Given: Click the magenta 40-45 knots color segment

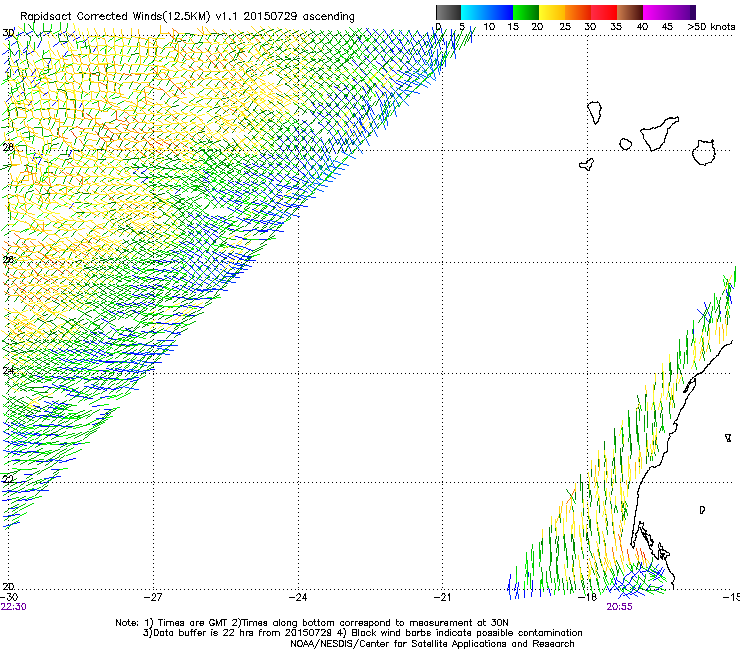Looking at the screenshot, I should (x=656, y=12).
